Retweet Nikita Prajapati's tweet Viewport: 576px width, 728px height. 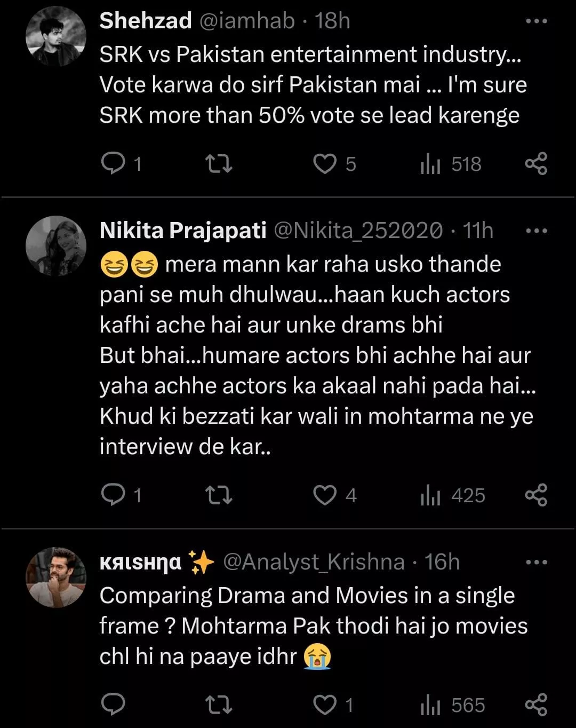(x=219, y=495)
